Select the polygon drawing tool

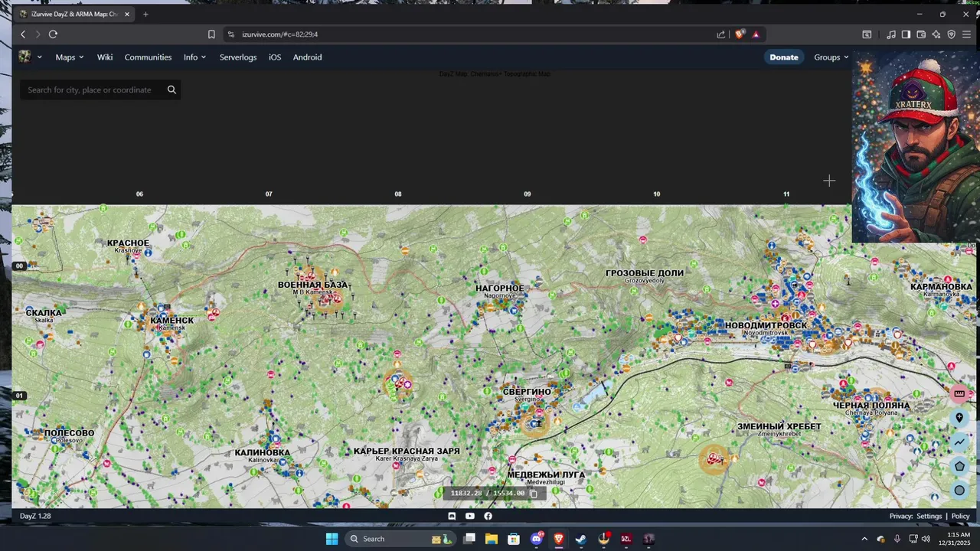(x=959, y=466)
